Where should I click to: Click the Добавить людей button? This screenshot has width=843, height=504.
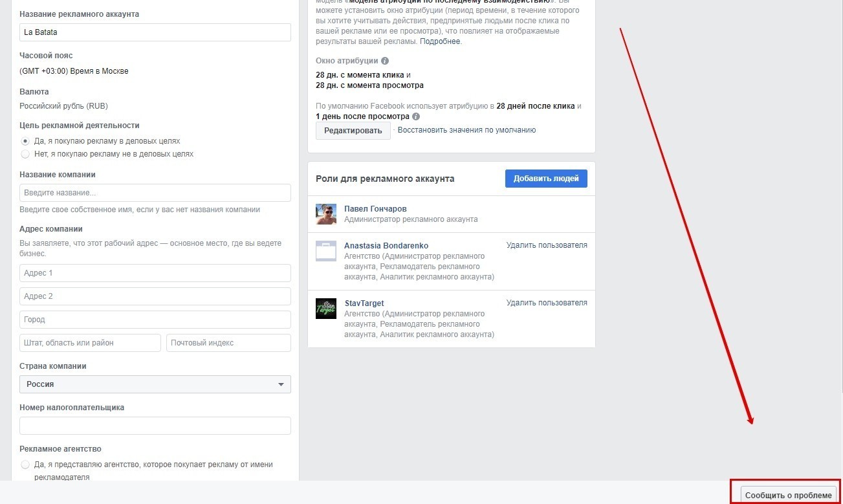pyautogui.click(x=546, y=179)
